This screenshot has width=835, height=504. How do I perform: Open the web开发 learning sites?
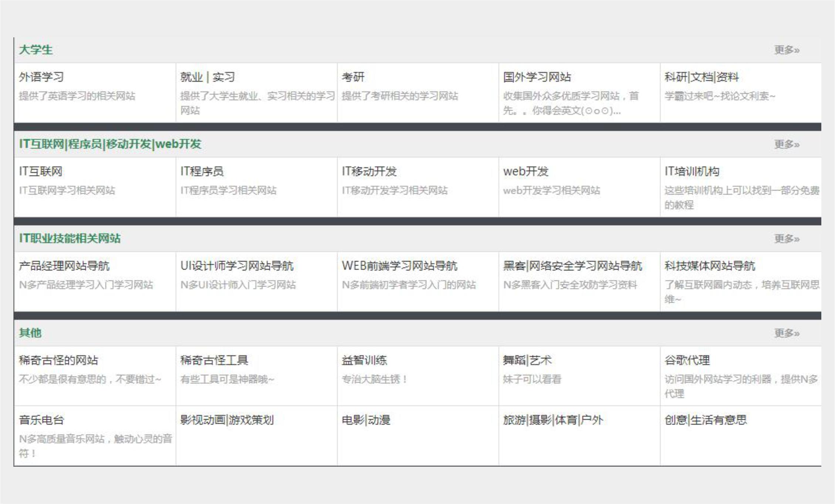tap(526, 171)
